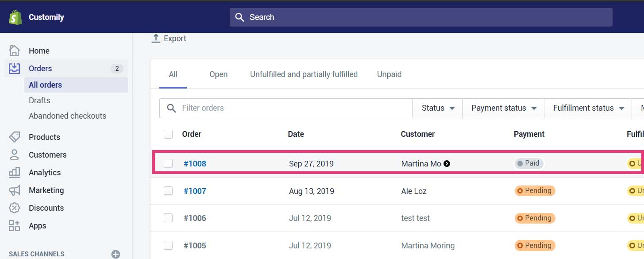Screen dimensions: 644x259
Task: Click the Customers person icon
Action: (15, 155)
